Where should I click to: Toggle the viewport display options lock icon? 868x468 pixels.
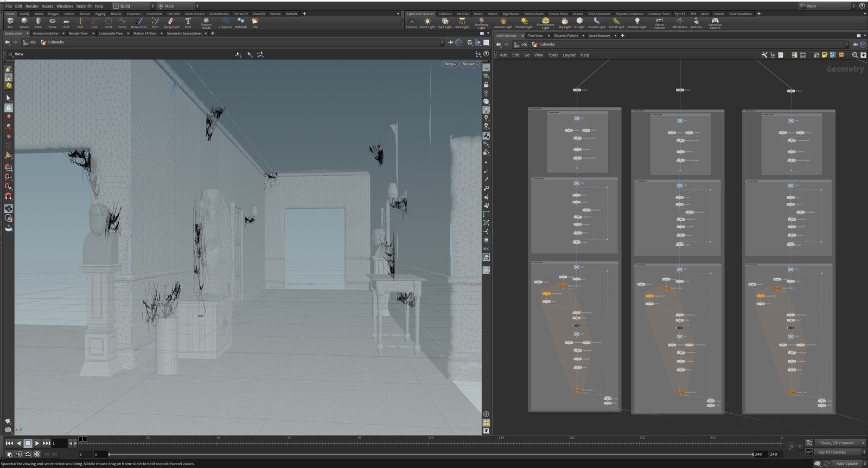pyautogui.click(x=486, y=85)
